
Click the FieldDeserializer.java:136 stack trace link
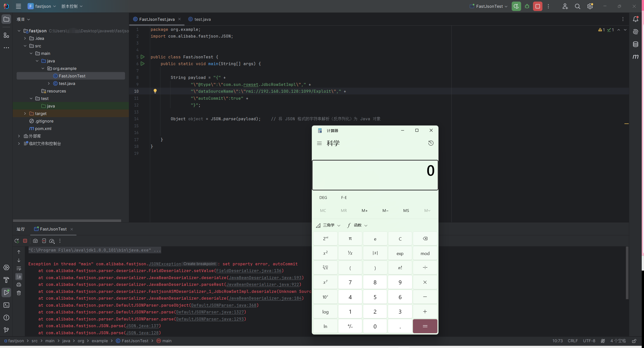tap(249, 271)
